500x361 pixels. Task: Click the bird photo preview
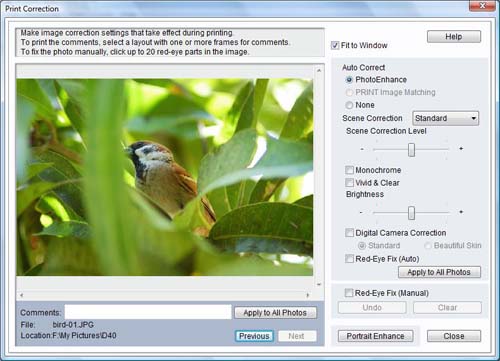coord(165,177)
